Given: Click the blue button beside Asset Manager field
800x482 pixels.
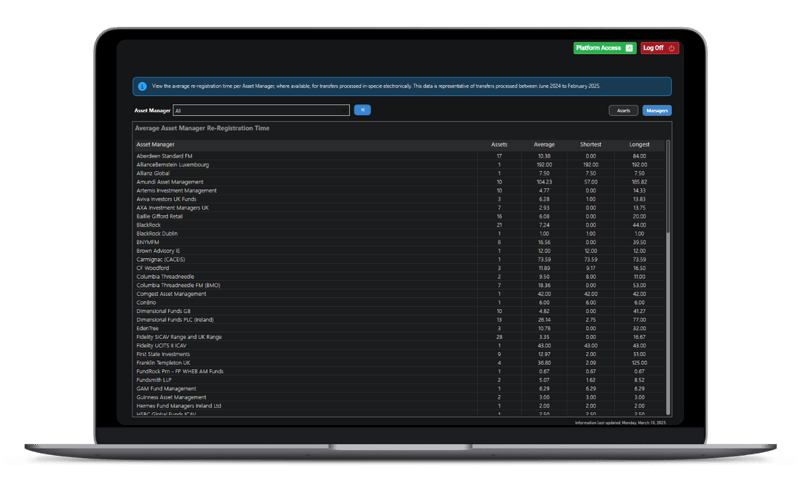Looking at the screenshot, I should [x=362, y=110].
